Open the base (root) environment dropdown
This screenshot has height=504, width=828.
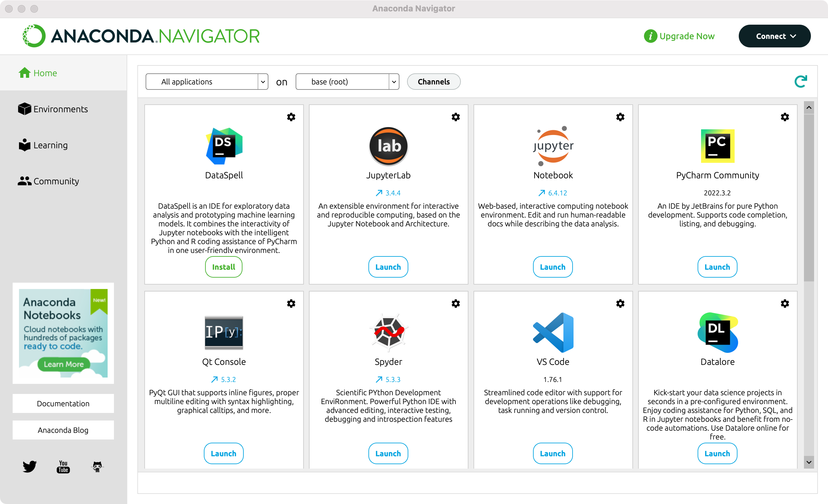tap(347, 82)
